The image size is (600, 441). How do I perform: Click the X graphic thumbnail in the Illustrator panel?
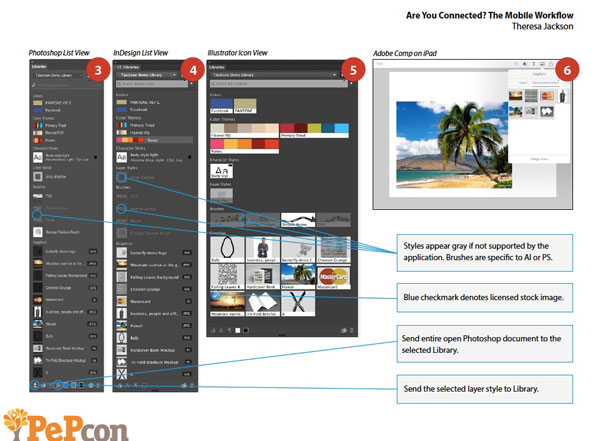[x=298, y=304]
